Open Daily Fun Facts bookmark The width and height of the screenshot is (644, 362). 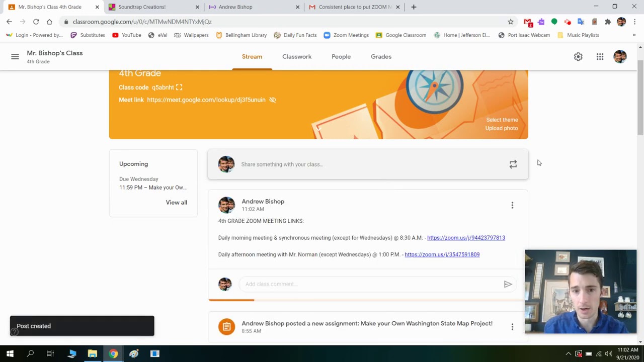tap(295, 35)
